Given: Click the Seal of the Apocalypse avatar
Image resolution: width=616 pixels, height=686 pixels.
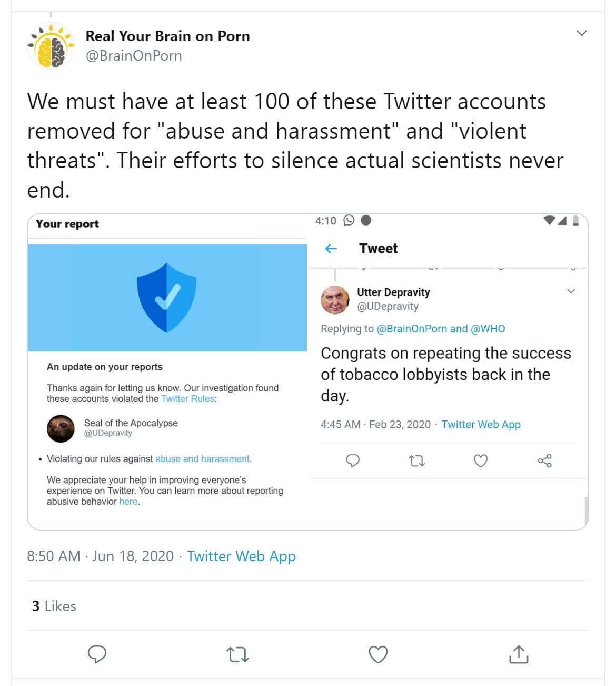Looking at the screenshot, I should point(61,428).
